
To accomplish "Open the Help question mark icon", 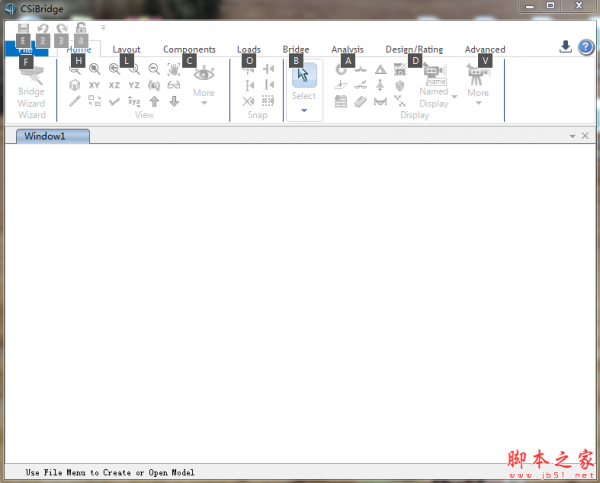I will [x=586, y=47].
